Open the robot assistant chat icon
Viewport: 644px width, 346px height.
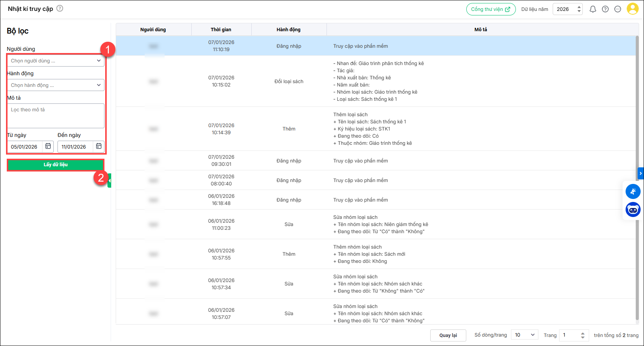pyautogui.click(x=633, y=209)
